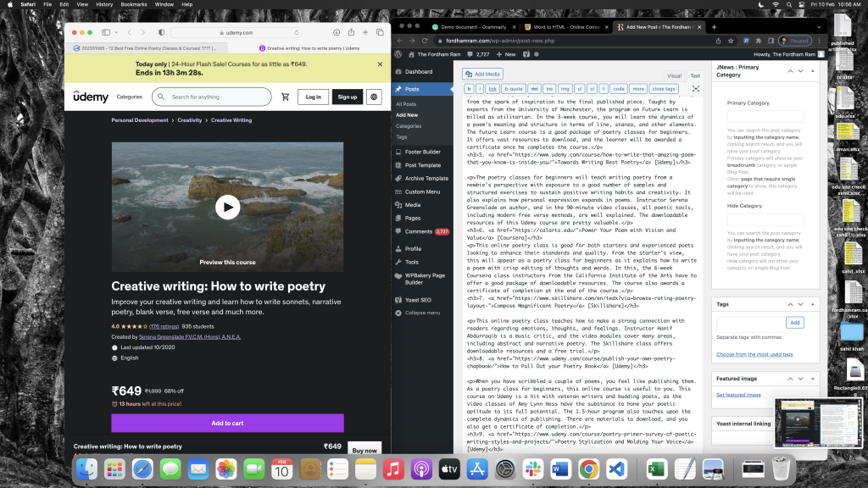Play the course preview video
The width and height of the screenshot is (868, 488).
226,206
